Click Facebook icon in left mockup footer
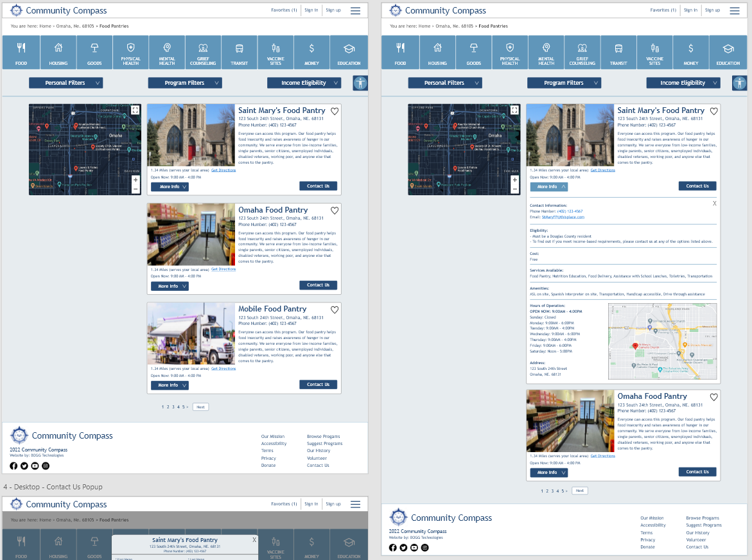 pos(13,466)
